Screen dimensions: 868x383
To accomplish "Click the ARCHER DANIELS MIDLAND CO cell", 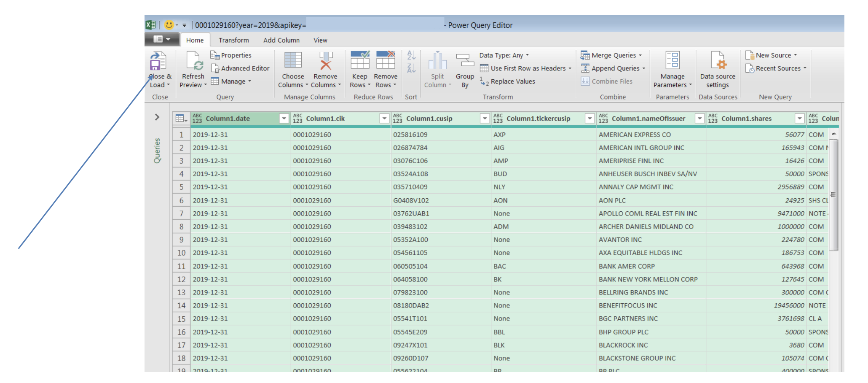I will click(651, 227).
